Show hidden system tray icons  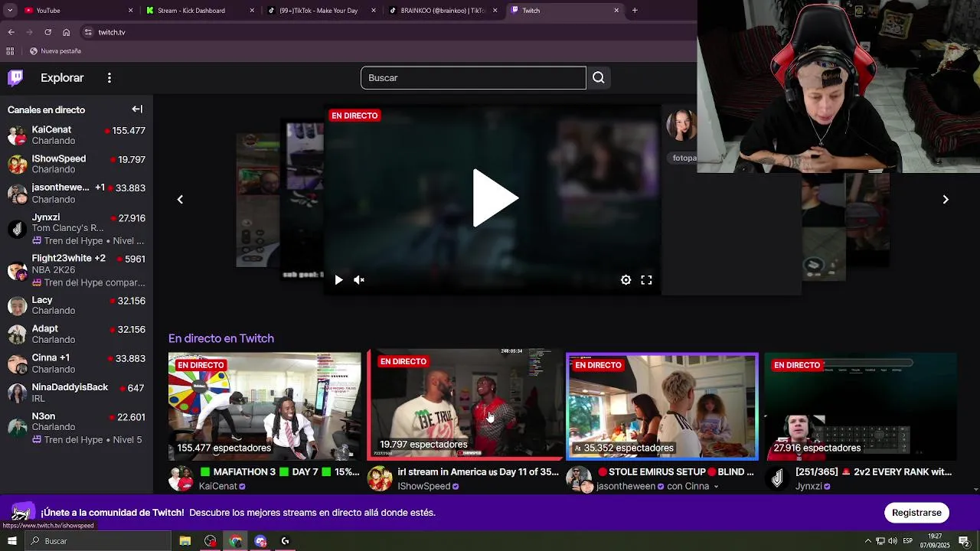[x=867, y=541]
